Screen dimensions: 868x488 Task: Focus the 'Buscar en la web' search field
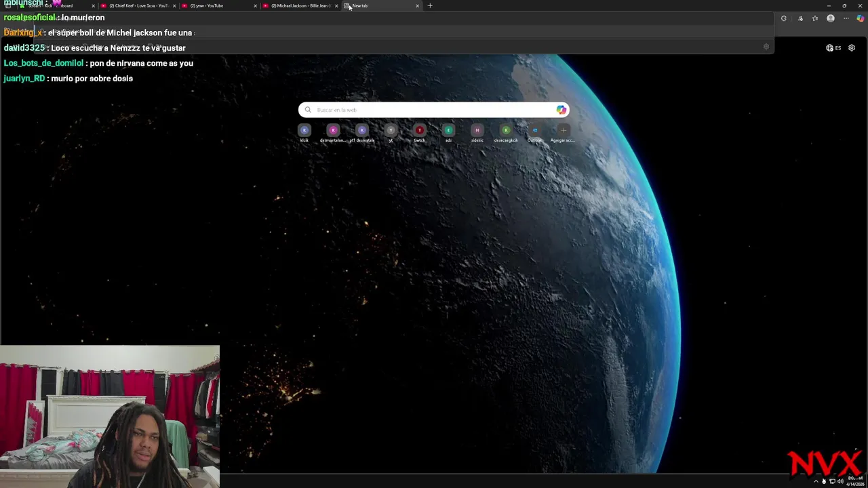coord(434,110)
